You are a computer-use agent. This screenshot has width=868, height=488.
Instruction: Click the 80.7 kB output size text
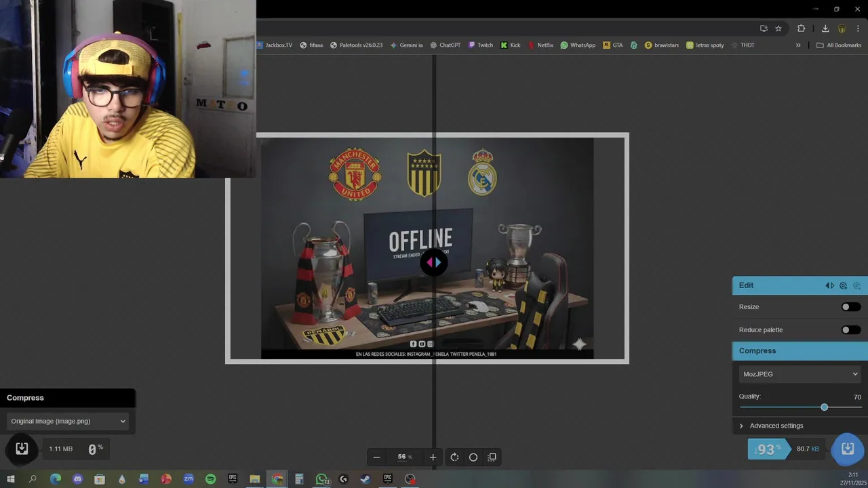807,449
